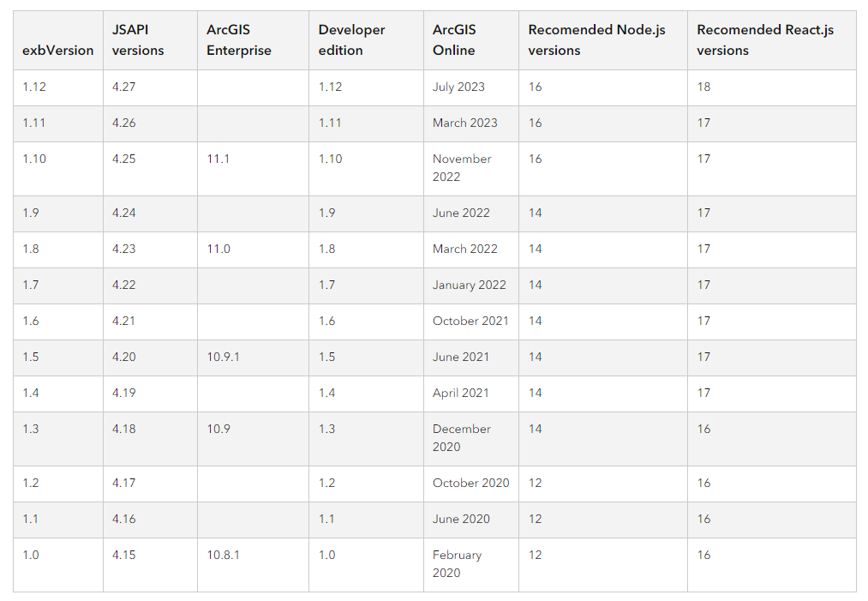Click the JSAPI version 4.26 link
Screen dimensions: 868x601
pos(123,123)
